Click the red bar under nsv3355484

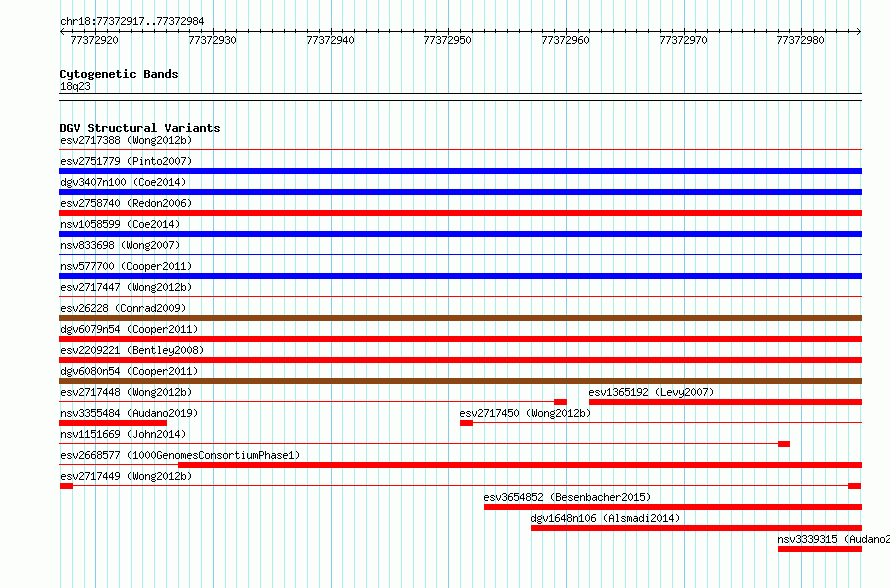tap(113, 423)
